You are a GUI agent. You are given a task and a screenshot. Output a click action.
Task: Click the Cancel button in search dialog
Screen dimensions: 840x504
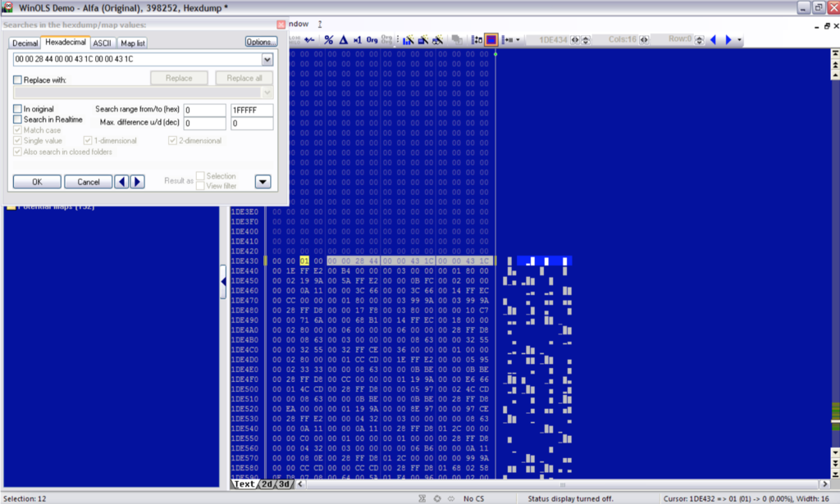click(x=88, y=181)
